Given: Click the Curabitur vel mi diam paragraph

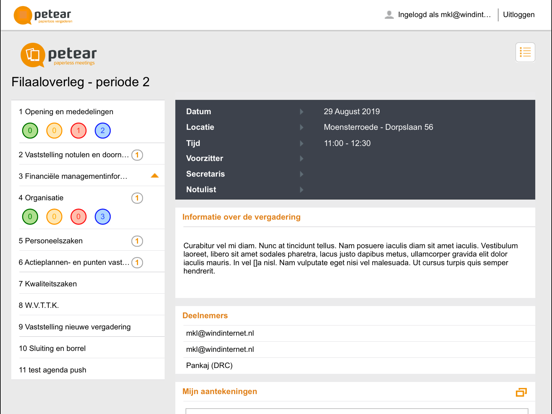Looking at the screenshot, I should [351, 258].
